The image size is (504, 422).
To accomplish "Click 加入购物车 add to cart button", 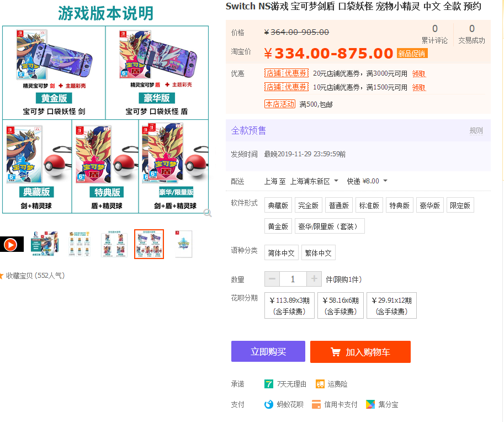I will click(x=360, y=352).
